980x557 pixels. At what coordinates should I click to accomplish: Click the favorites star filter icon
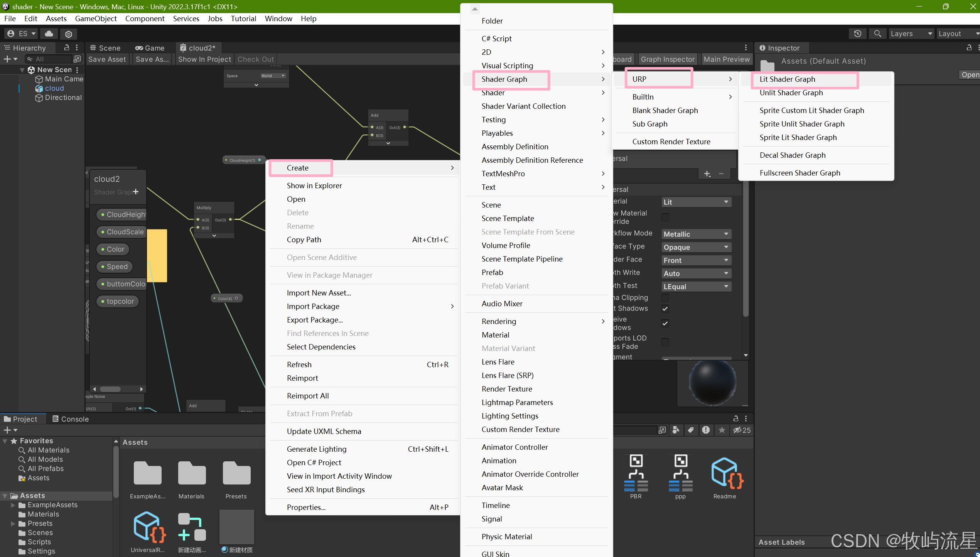(x=722, y=430)
